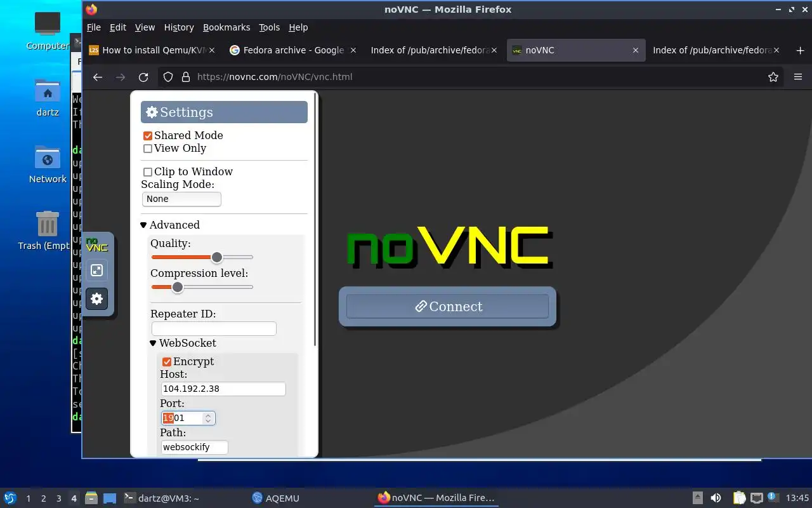Open the Lubuntu start menu in the taskbar

(10, 498)
